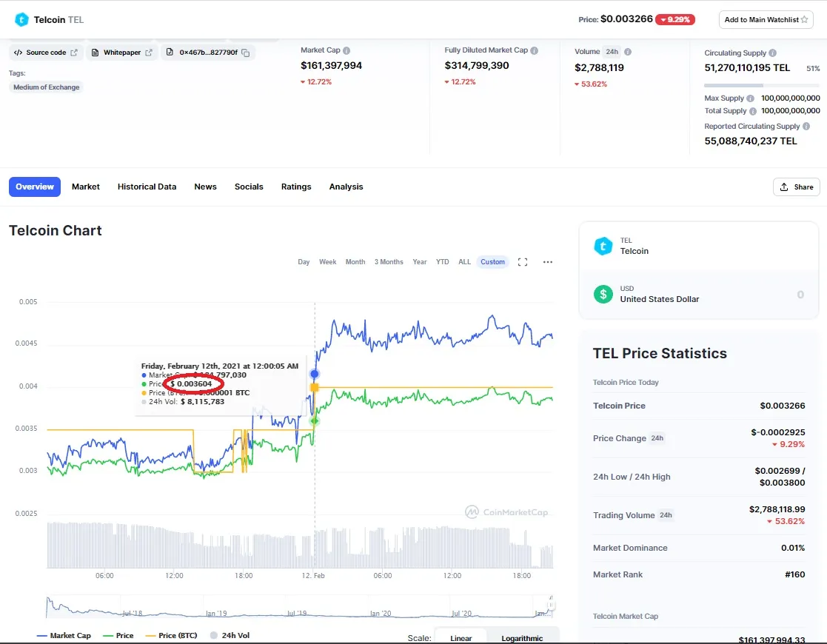Open the Overview tab

[x=35, y=187]
